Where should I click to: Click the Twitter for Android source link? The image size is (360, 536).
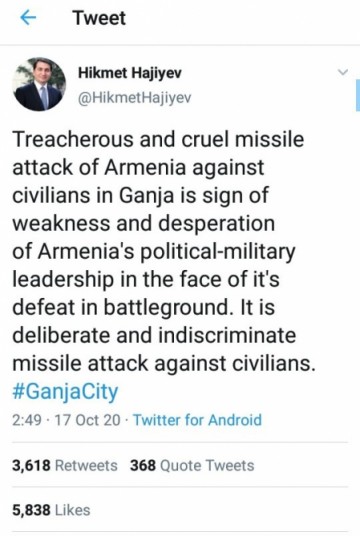pos(197,420)
